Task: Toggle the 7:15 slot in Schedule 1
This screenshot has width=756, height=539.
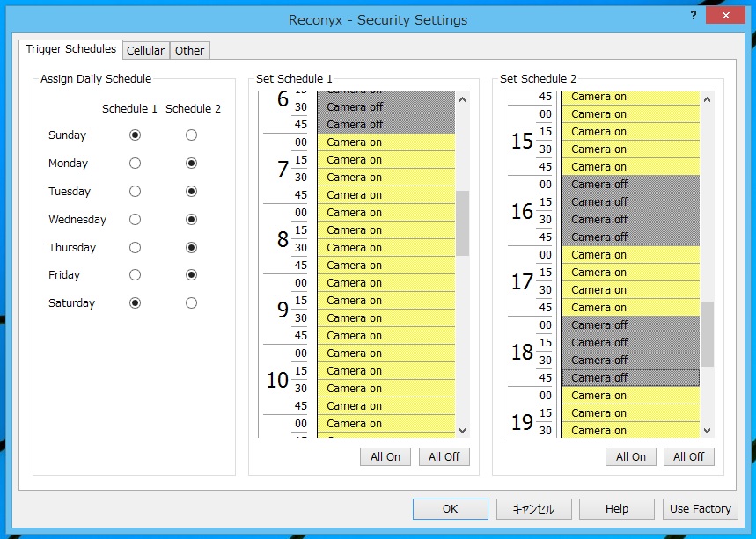Action: [386, 159]
